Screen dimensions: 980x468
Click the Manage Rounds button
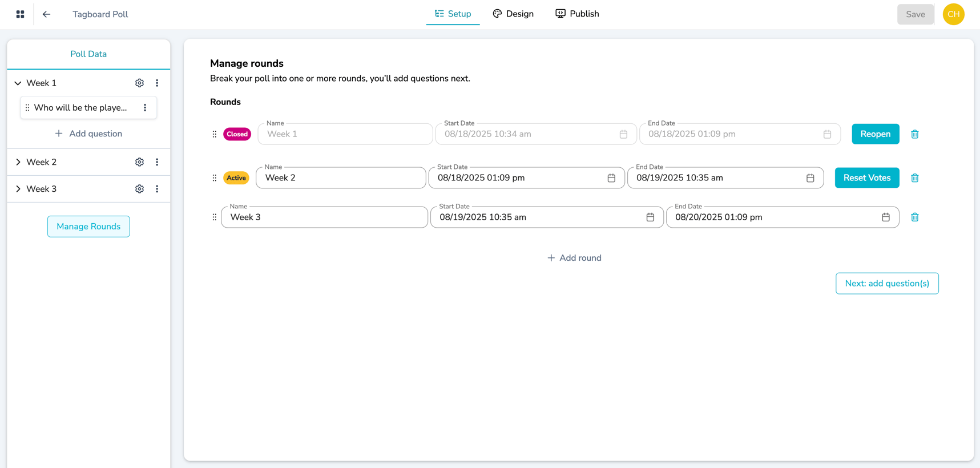tap(88, 227)
